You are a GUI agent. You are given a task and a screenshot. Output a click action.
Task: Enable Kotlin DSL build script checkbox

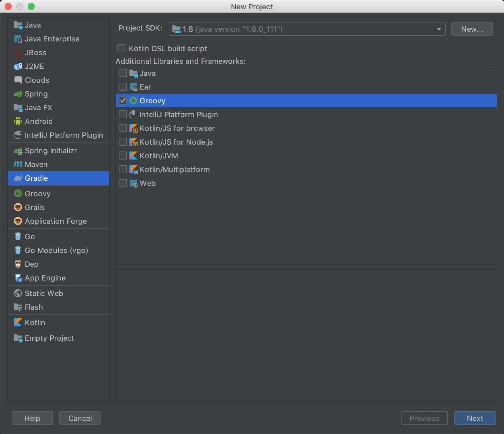tap(121, 49)
